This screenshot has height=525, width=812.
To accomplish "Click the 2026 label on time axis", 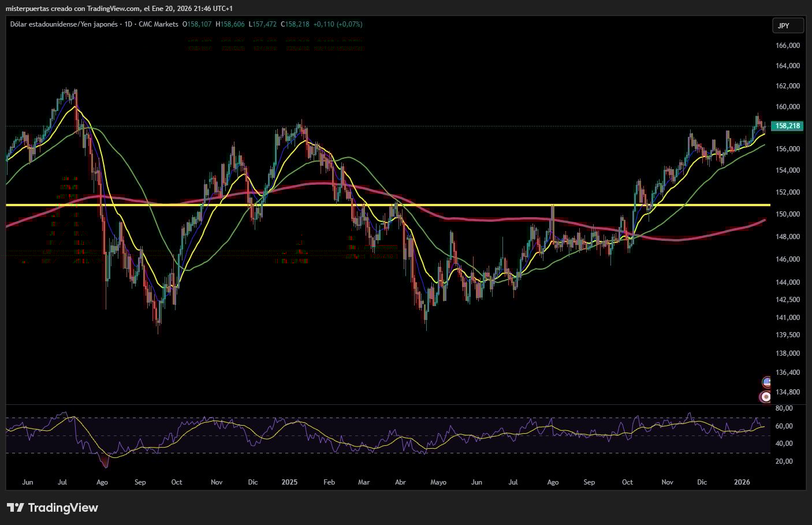I will point(742,482).
